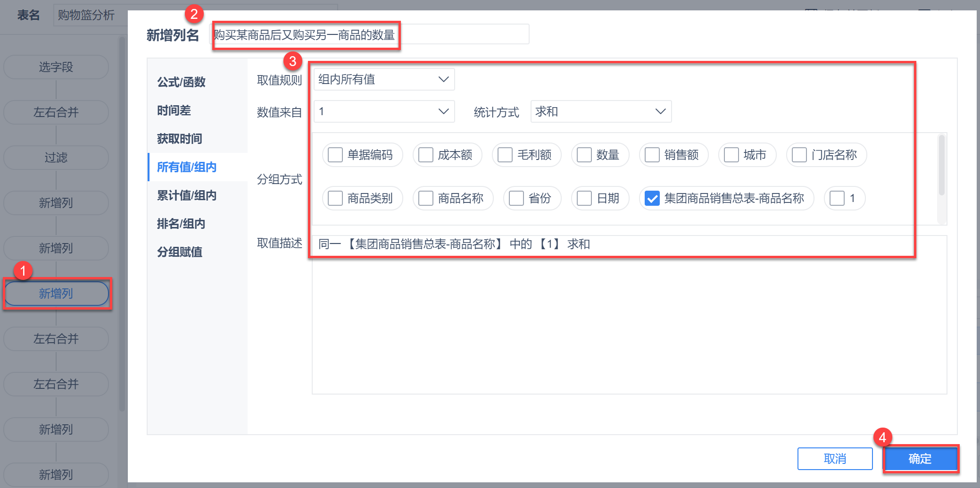
Task: Select the 所有值/组内 menu item
Action: (x=187, y=167)
